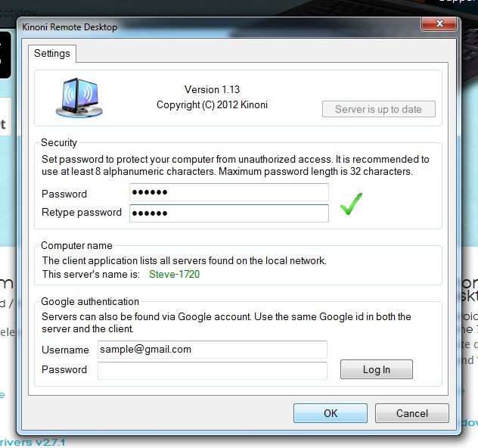
Task: Click the Google Username field with sample@gmail.com
Action: click(x=212, y=349)
